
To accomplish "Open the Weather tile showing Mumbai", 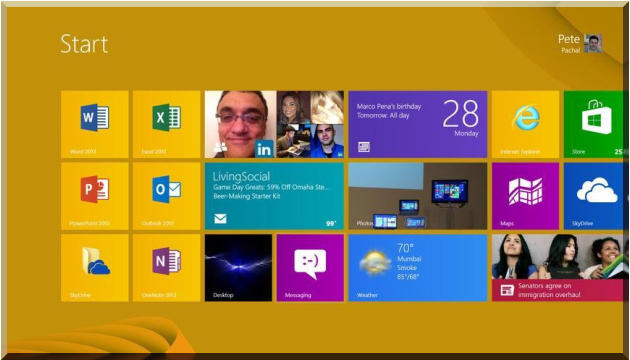I will (418, 268).
